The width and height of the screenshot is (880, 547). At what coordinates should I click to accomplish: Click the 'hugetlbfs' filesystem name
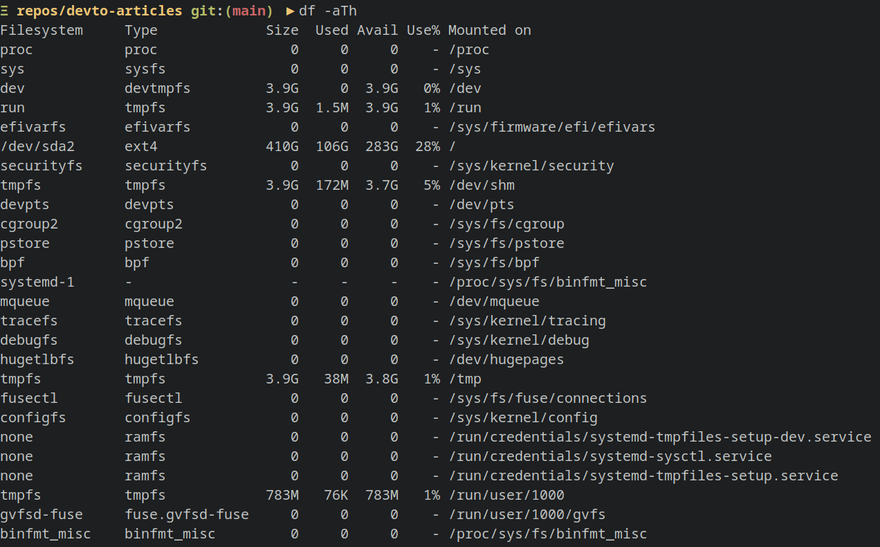pyautogui.click(x=37, y=359)
